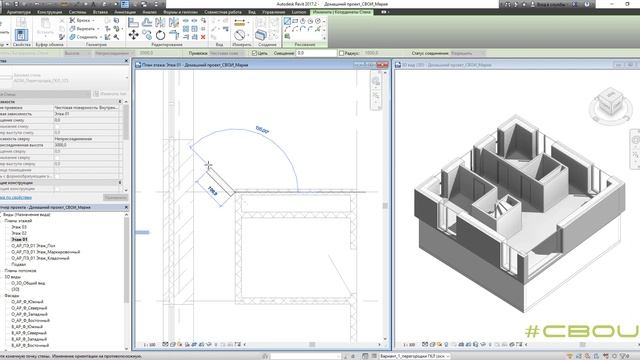Open the Управление ribbon tab
The image size is (640, 360).
[273, 12]
